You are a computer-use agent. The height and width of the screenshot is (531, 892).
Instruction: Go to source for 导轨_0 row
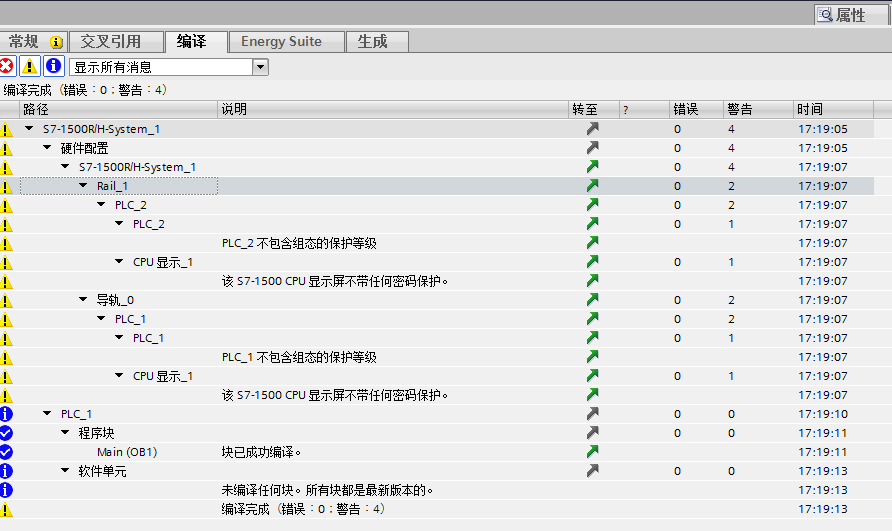point(593,299)
